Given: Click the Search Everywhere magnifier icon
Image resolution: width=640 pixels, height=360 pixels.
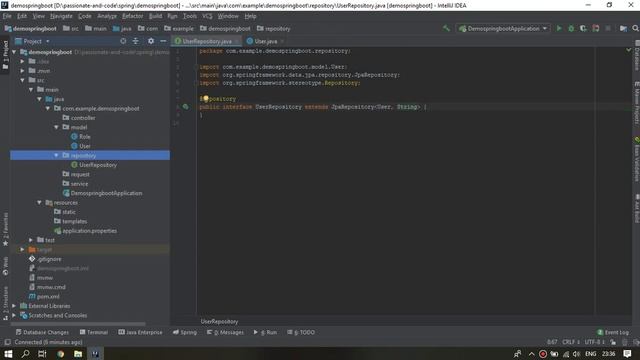Looking at the screenshot, I should point(635,28).
